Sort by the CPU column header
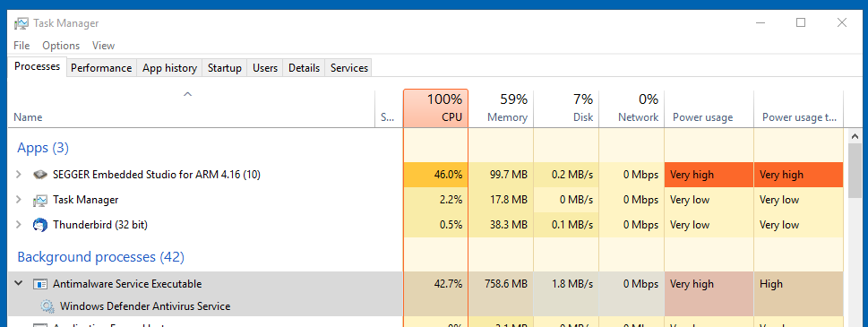The image size is (868, 327). pos(435,108)
